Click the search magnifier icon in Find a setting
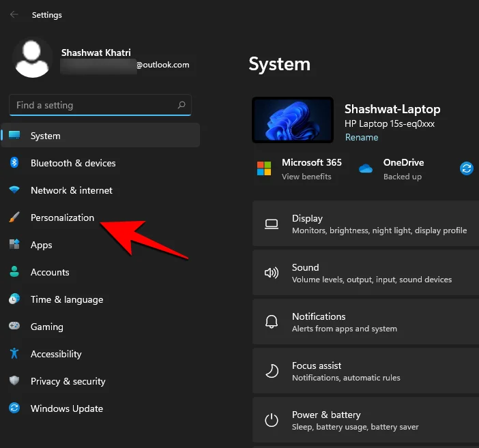The width and height of the screenshot is (479, 448). pyautogui.click(x=182, y=105)
